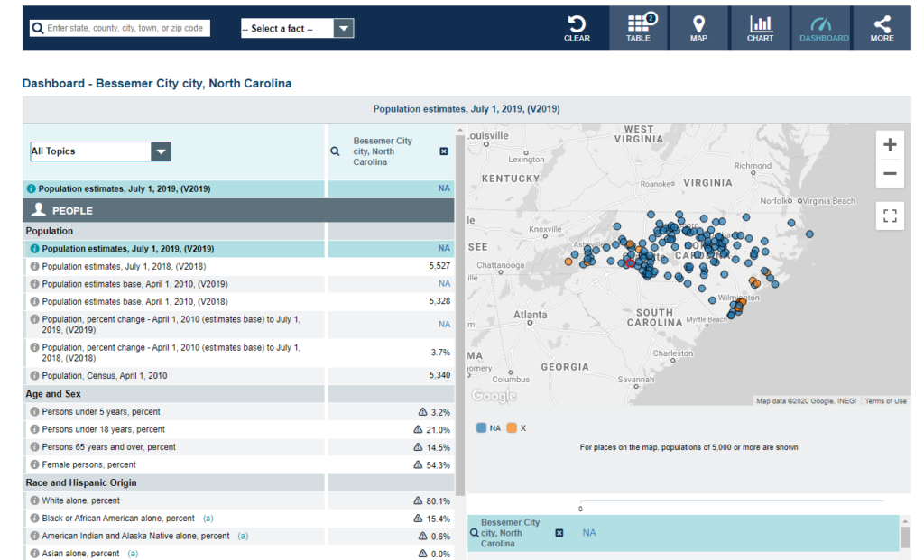
Task: Click the 3.7% percent change value
Action: tap(440, 353)
